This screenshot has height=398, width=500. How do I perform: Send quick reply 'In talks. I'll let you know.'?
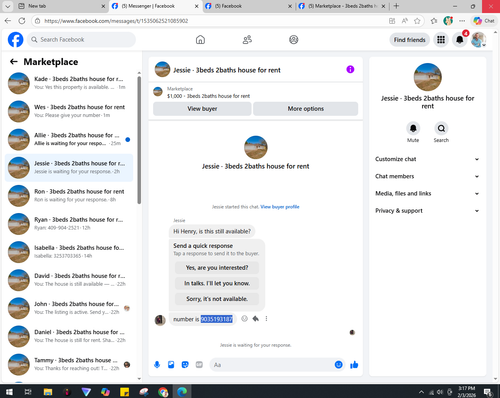[217, 283]
